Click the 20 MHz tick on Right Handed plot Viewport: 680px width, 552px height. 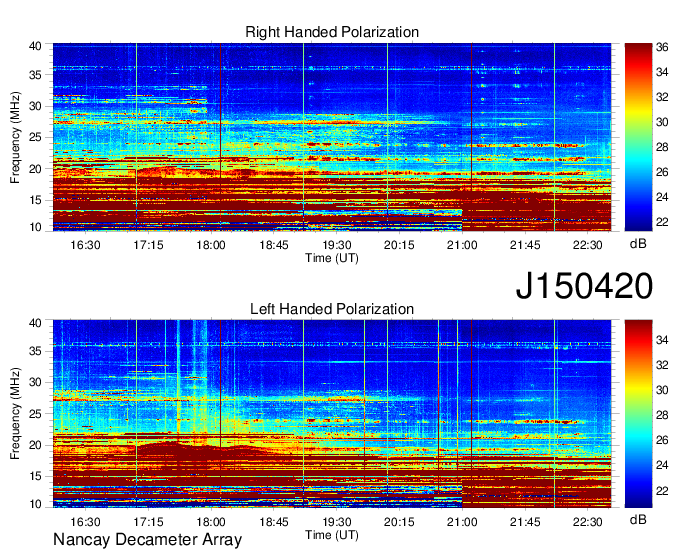pyautogui.click(x=36, y=169)
